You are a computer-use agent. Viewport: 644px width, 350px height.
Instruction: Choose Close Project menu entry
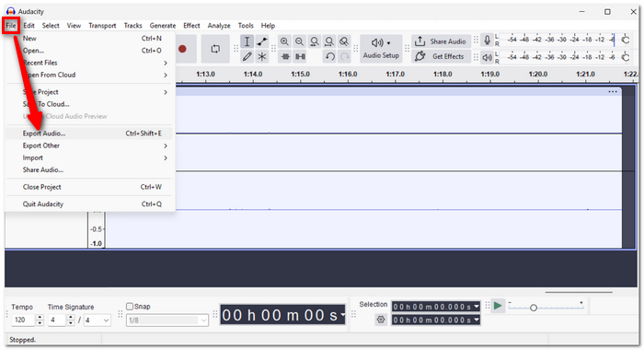click(89, 187)
